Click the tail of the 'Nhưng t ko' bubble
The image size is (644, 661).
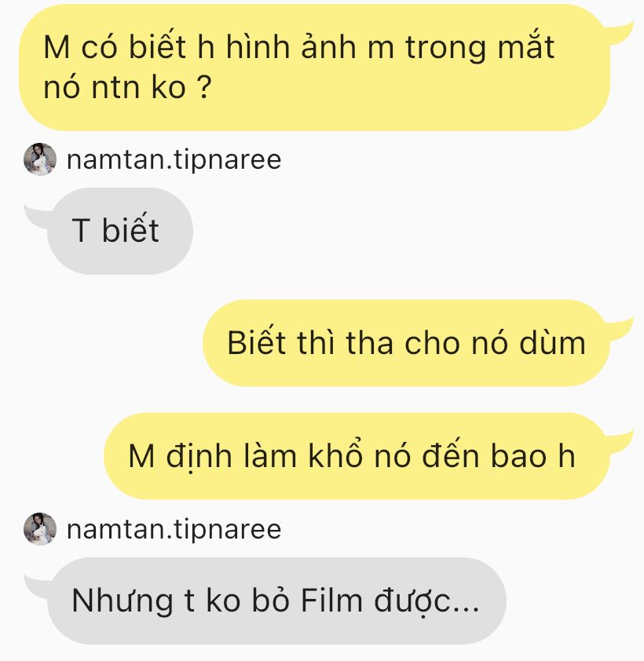pos(36,586)
